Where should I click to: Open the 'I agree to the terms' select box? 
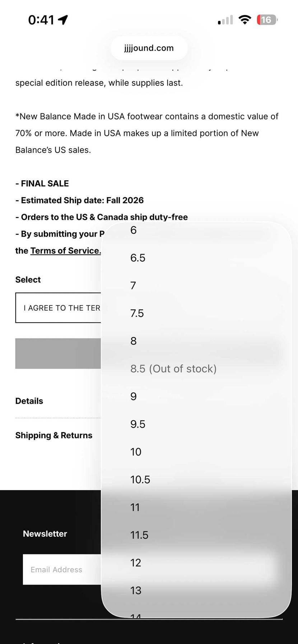(58, 308)
